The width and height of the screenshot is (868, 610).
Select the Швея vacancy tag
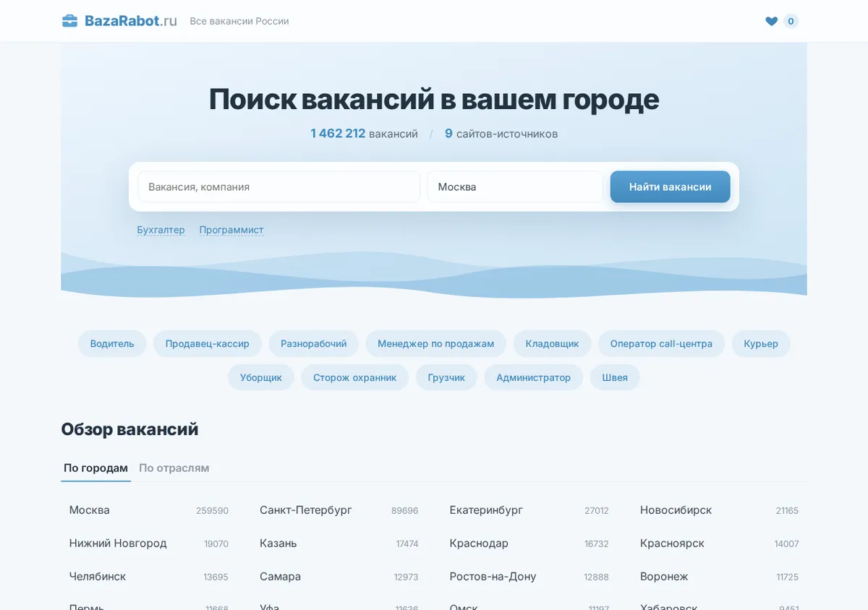(615, 377)
